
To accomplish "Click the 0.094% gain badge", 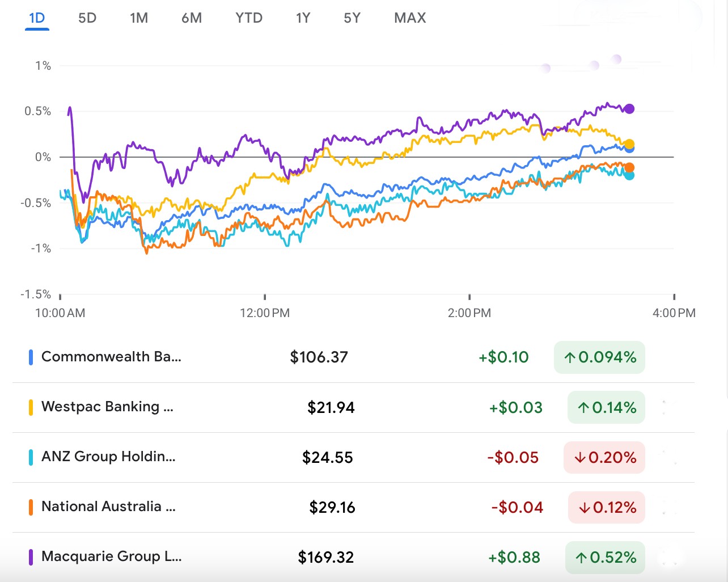I will (x=599, y=357).
